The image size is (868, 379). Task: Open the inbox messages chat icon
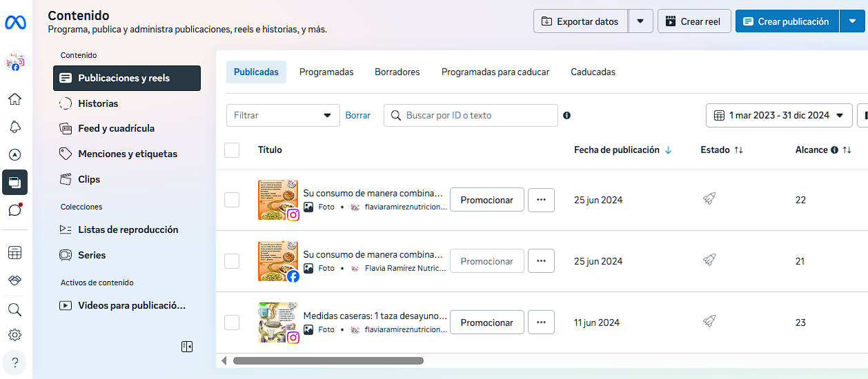14,210
